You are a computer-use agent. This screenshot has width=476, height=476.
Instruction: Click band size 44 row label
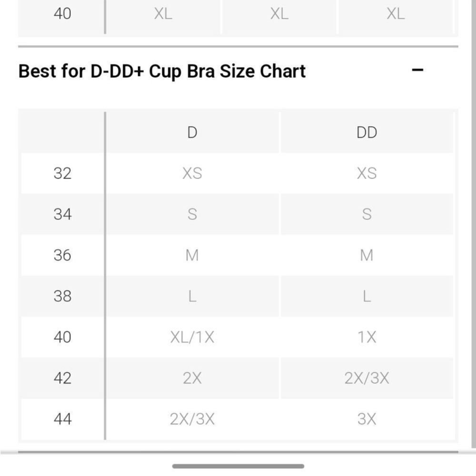[x=62, y=419]
